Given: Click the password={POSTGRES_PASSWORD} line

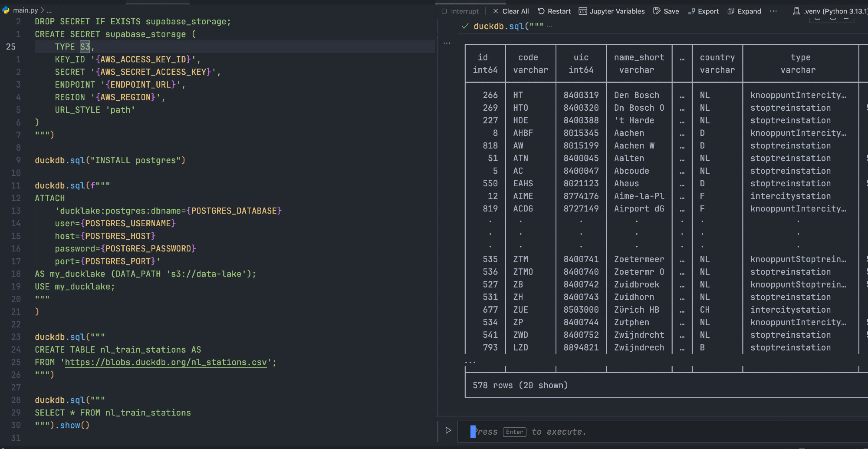Looking at the screenshot, I should point(125,249).
